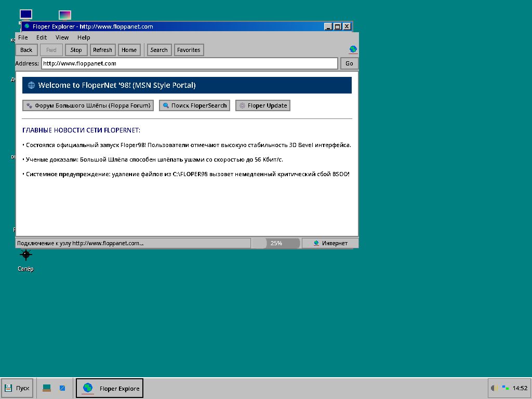Click the globe icon in the Floper Explorer title bar
This screenshot has height=399, width=532.
[27, 26]
